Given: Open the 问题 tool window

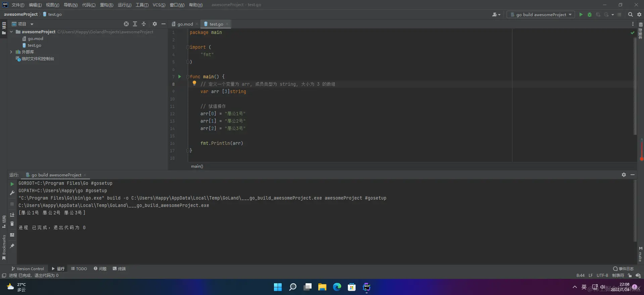Looking at the screenshot, I should coord(100,268).
